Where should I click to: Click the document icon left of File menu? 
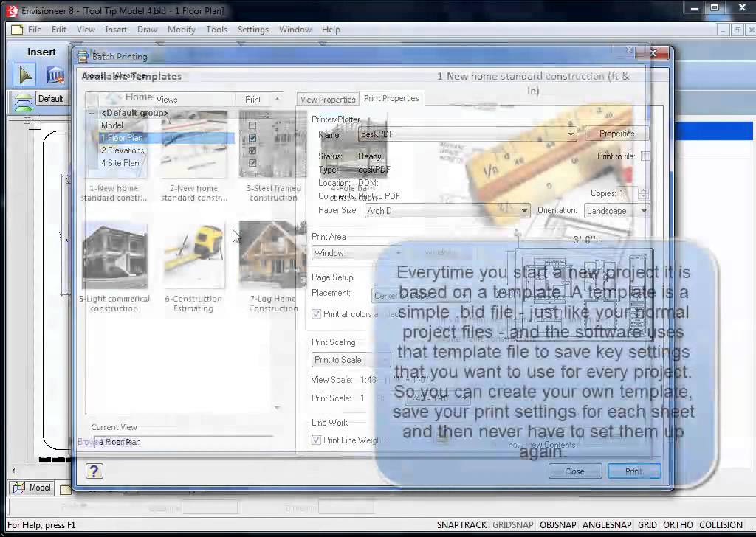coord(17,30)
